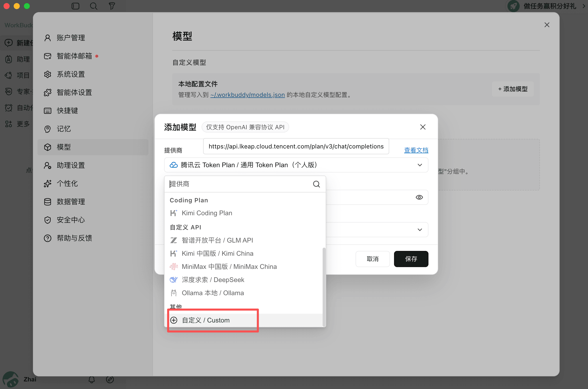Open the ~/.workbuddy/models.json link
588x389 pixels.
[x=247, y=95]
